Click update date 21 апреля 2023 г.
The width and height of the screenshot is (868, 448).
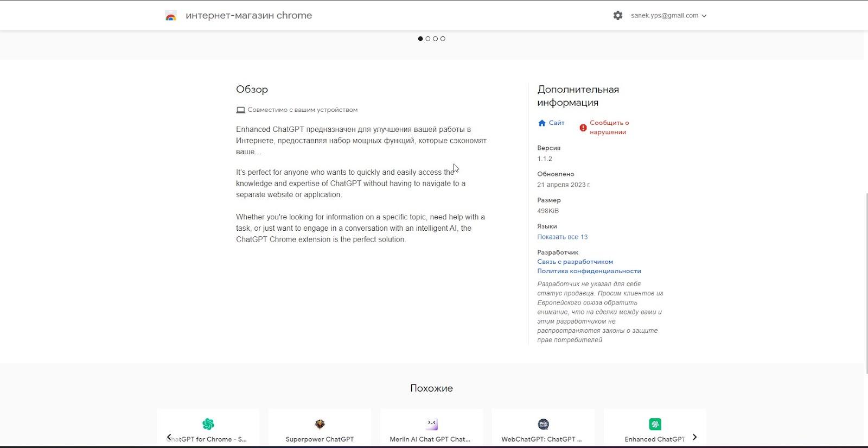click(564, 185)
